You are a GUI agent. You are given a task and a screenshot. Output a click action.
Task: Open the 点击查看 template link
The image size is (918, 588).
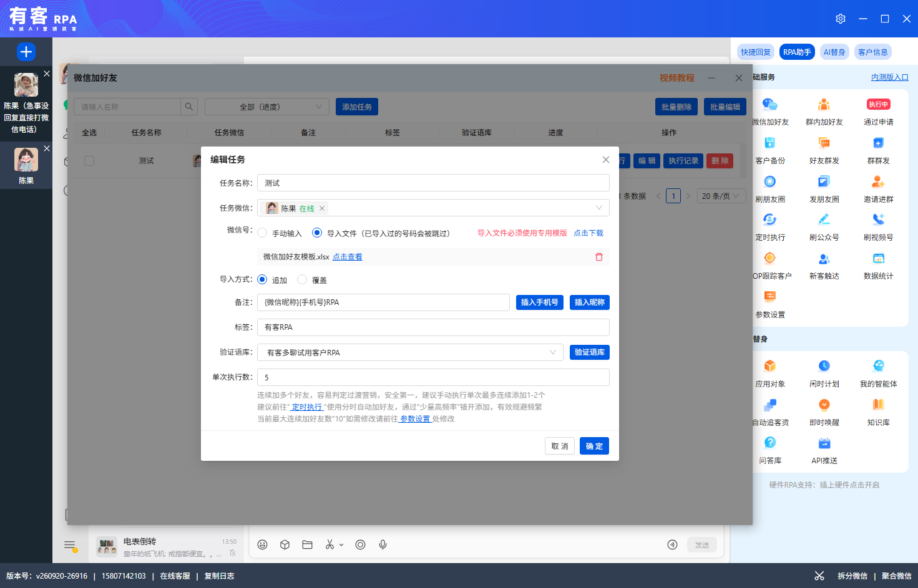click(348, 257)
